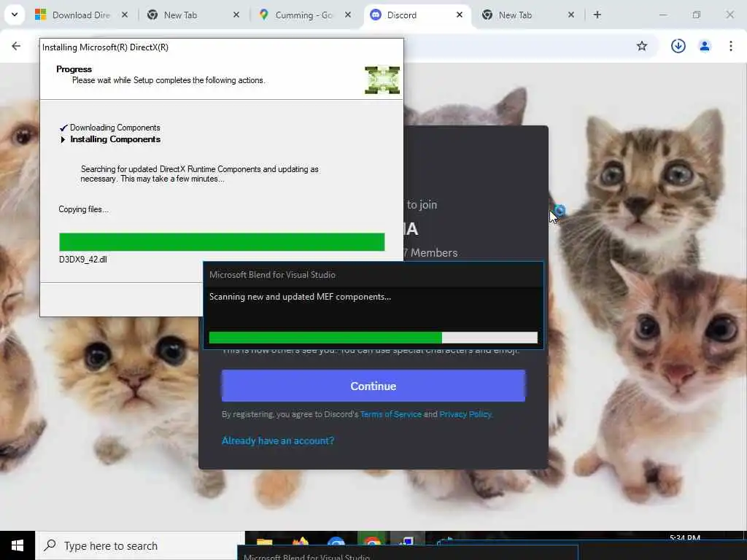Select the Discord tab

(417, 15)
